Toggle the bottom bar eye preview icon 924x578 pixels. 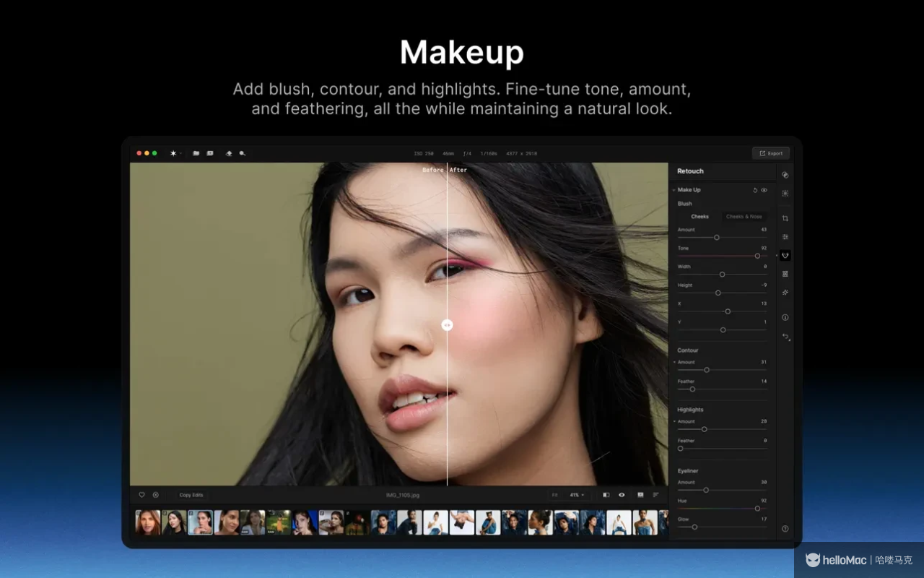tap(622, 495)
